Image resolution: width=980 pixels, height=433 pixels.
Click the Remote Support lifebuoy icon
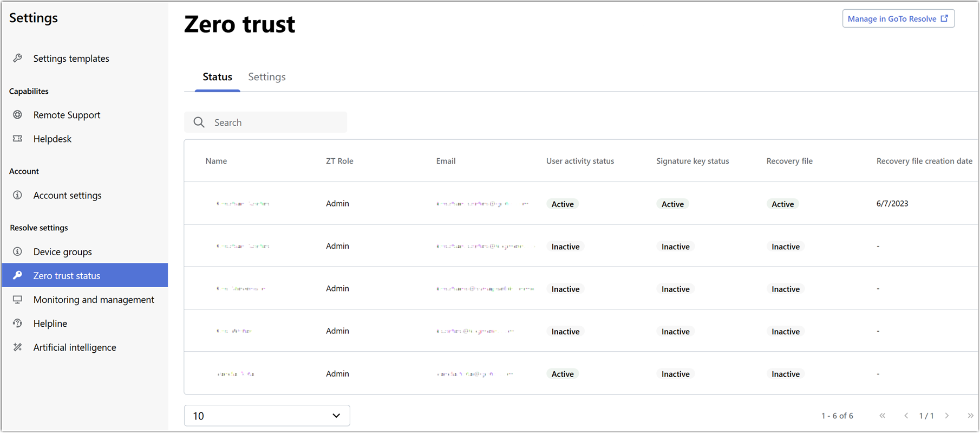(18, 114)
